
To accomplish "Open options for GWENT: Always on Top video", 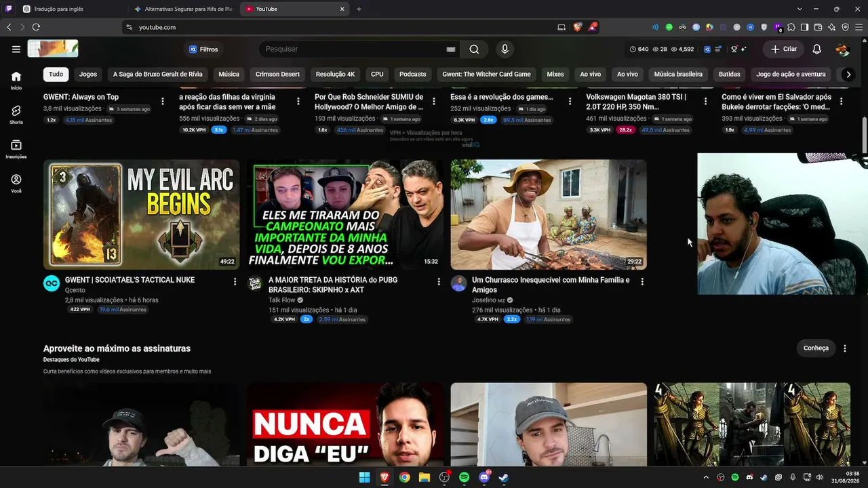I will (163, 101).
